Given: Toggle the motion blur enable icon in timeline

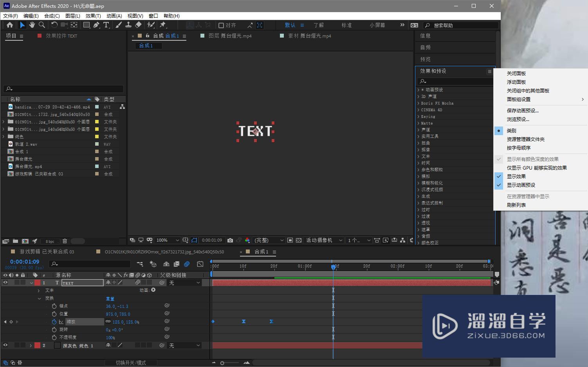Looking at the screenshot, I should click(187, 264).
